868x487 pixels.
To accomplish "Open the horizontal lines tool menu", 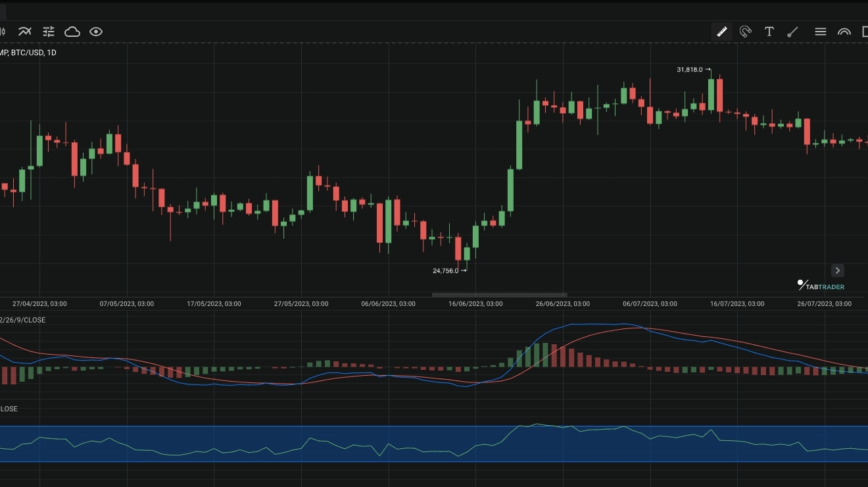I will [820, 32].
